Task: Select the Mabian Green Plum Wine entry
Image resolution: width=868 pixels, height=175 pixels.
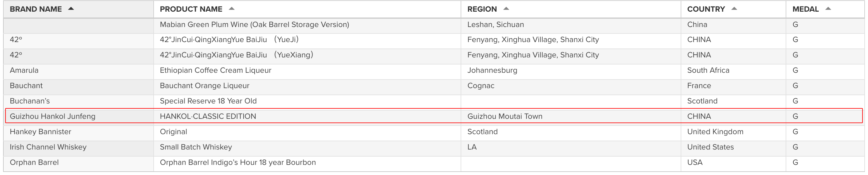Action: click(254, 25)
